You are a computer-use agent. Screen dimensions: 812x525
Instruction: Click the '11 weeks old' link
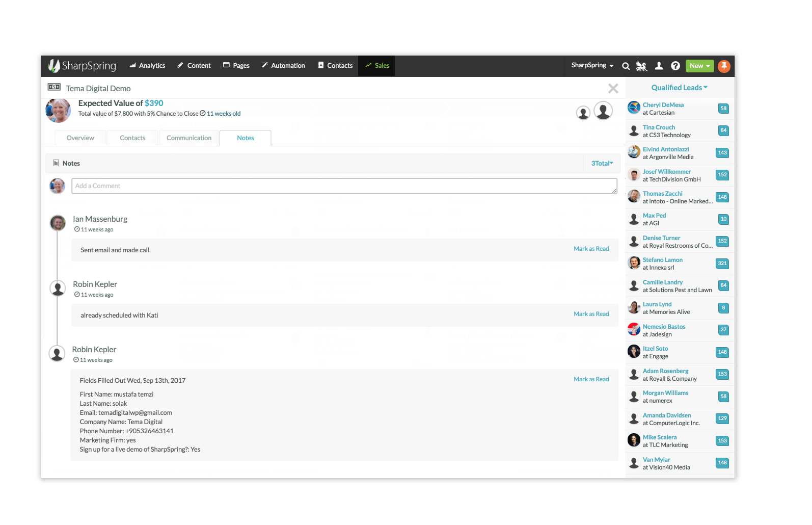(x=224, y=114)
